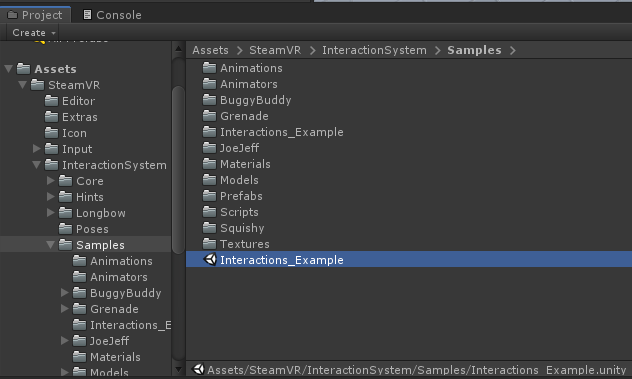
Task: Collapse the SteamVR folder arrow
Action: coord(23,85)
